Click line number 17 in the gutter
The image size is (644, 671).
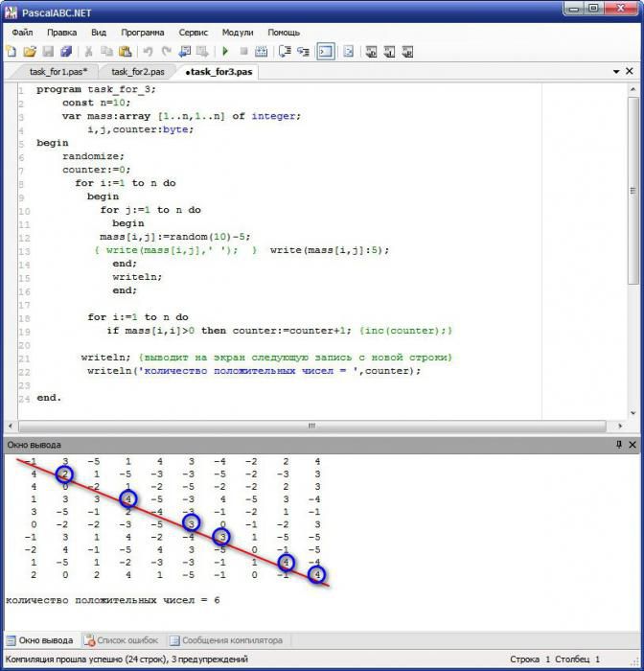tap(24, 305)
